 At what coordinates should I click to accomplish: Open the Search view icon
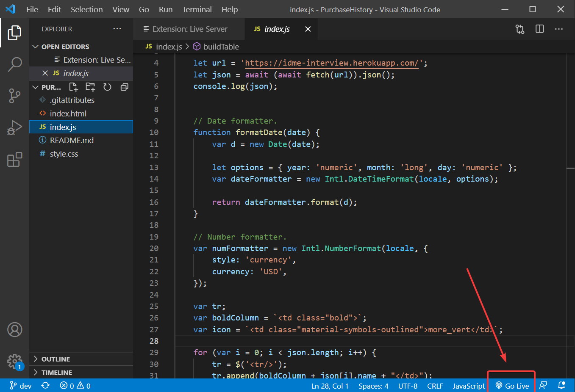click(14, 64)
